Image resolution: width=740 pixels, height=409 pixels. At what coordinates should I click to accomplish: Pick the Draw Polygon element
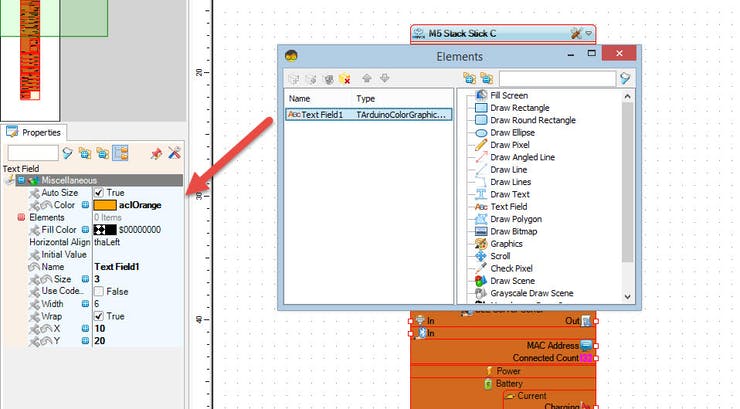[519, 219]
